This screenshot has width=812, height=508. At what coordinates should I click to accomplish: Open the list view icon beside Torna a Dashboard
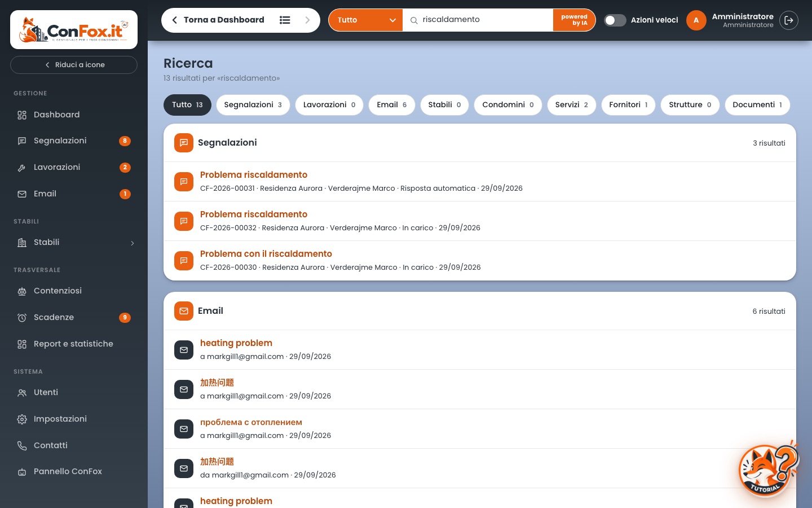pos(285,20)
